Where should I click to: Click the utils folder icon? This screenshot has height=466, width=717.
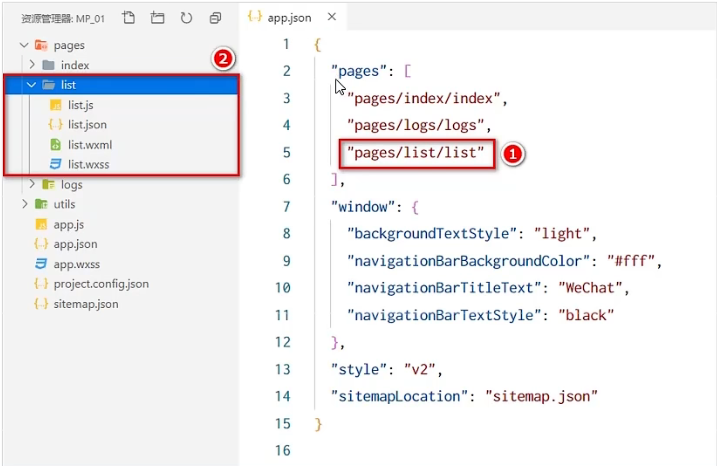coord(41,204)
